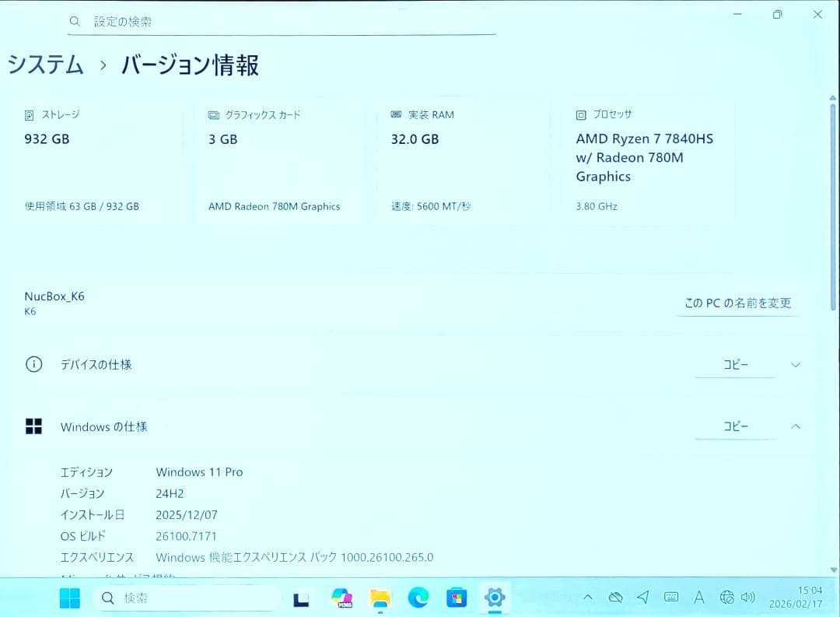840x617 pixels.
Task: Click この PC の名前を変更 button
Action: click(737, 303)
